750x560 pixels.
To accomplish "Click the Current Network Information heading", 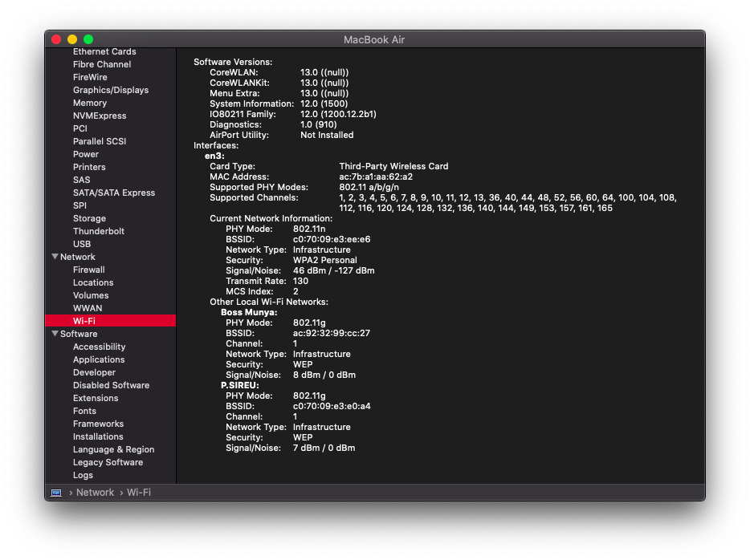I will [271, 219].
